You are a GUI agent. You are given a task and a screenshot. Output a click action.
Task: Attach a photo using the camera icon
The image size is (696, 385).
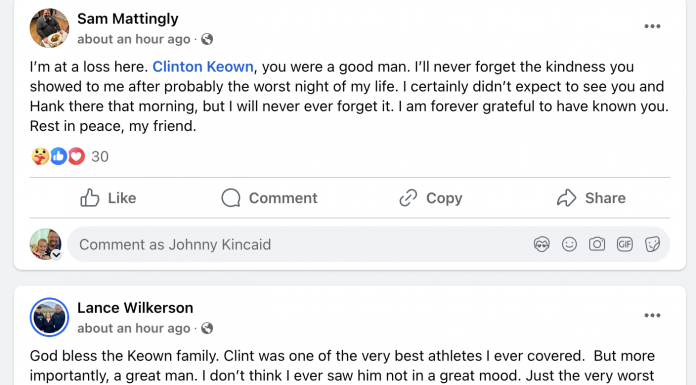597,244
